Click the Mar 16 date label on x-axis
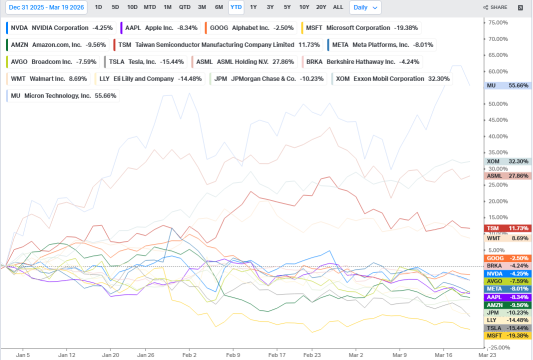 click(x=444, y=355)
